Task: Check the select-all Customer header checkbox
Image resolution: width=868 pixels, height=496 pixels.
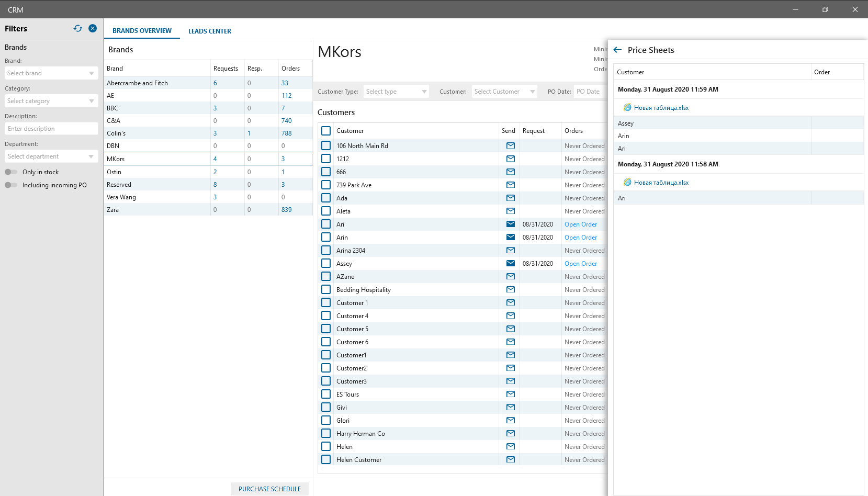Action: click(x=326, y=131)
